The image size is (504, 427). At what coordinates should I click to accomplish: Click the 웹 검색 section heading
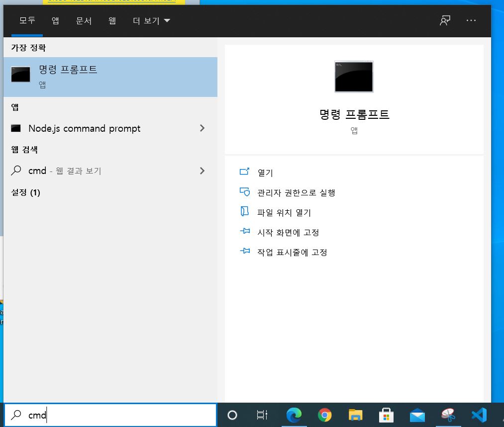click(x=24, y=150)
